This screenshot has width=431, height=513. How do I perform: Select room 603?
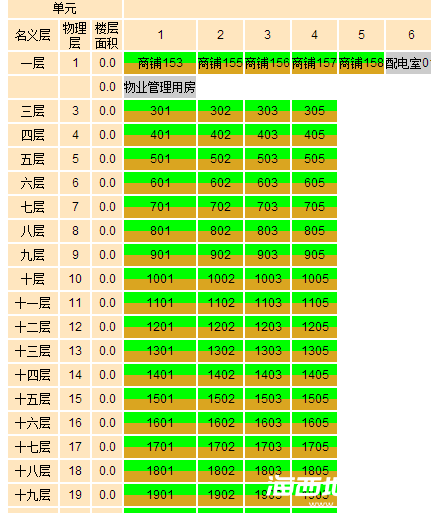tap(267, 183)
